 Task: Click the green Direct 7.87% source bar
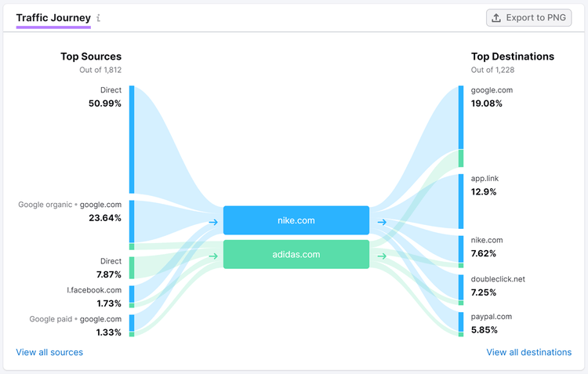(x=132, y=268)
